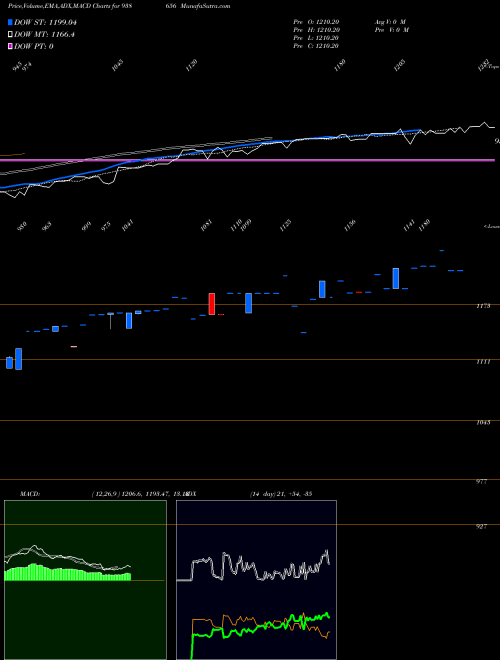Click the 977 price level label
Screen dimensions: 500x660
[481, 482]
